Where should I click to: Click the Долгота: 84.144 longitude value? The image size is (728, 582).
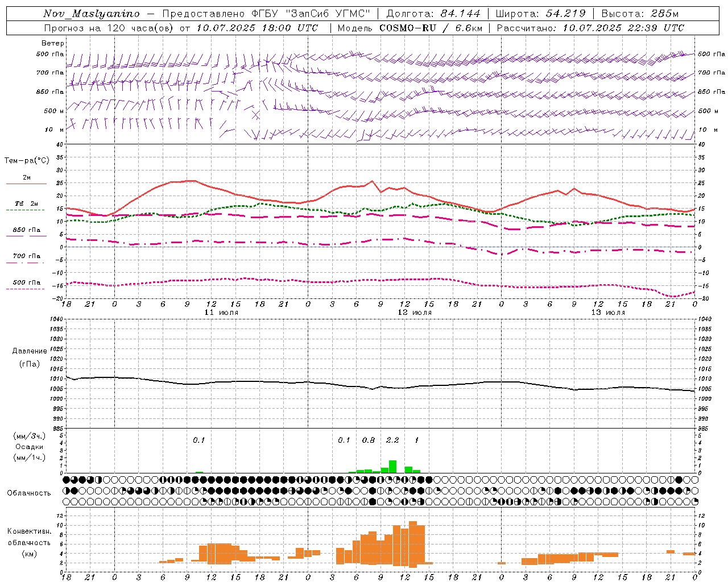[433, 14]
